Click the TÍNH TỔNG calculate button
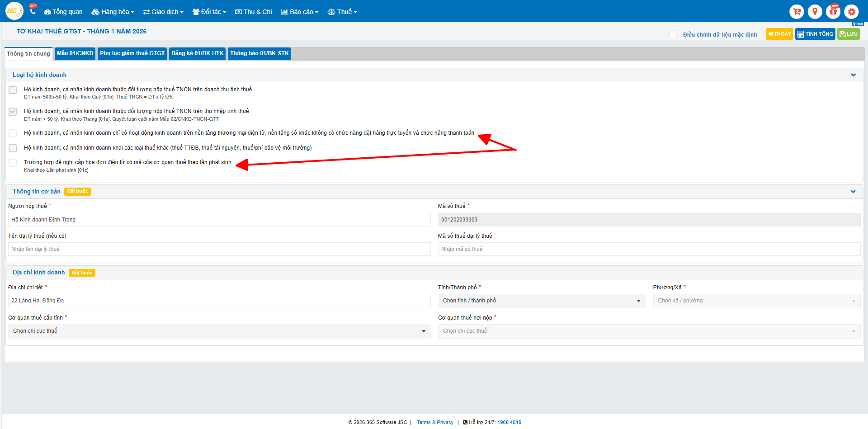Screen dimensions: 868x429 pos(815,34)
